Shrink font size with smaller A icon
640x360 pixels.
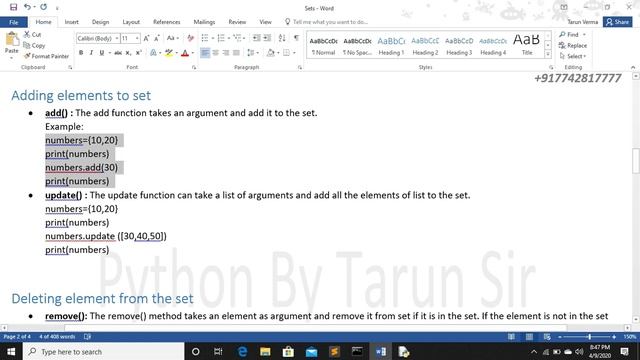[157, 38]
